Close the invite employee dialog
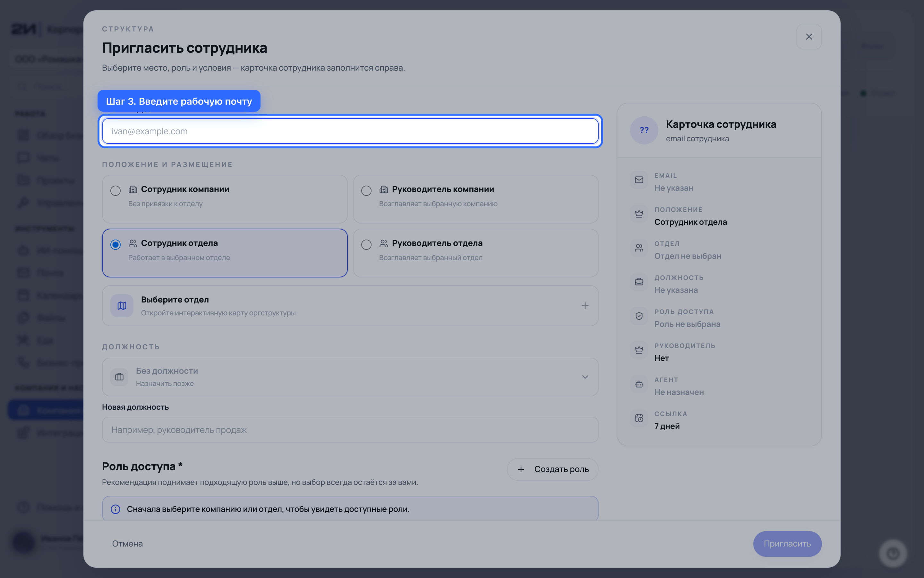This screenshot has width=924, height=578. point(809,37)
